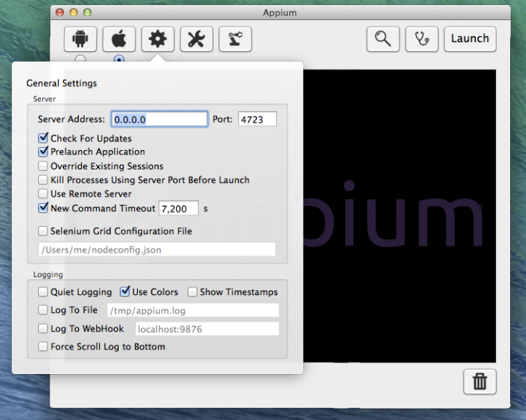Enable Log To File

(x=43, y=309)
